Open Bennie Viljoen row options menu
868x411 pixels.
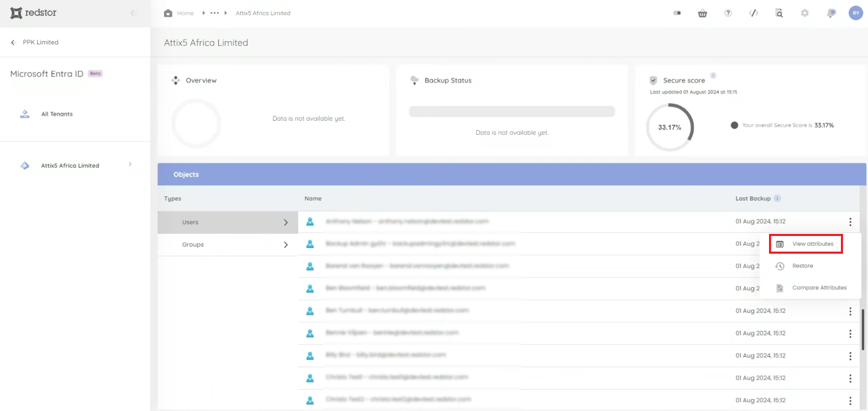click(850, 333)
